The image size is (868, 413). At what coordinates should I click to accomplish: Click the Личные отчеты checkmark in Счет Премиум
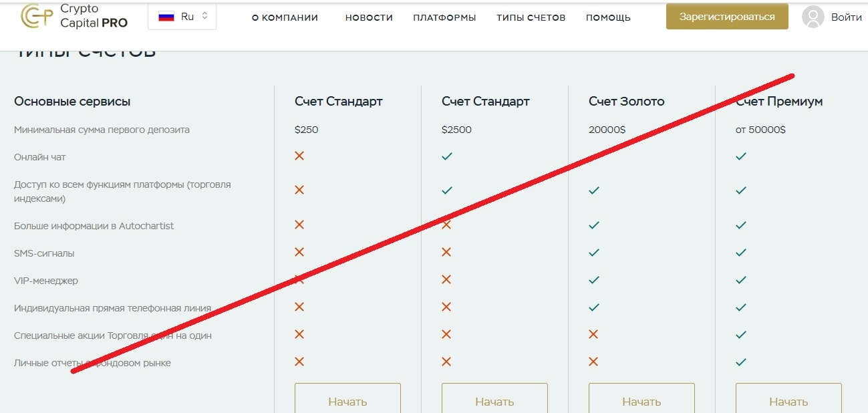(740, 362)
